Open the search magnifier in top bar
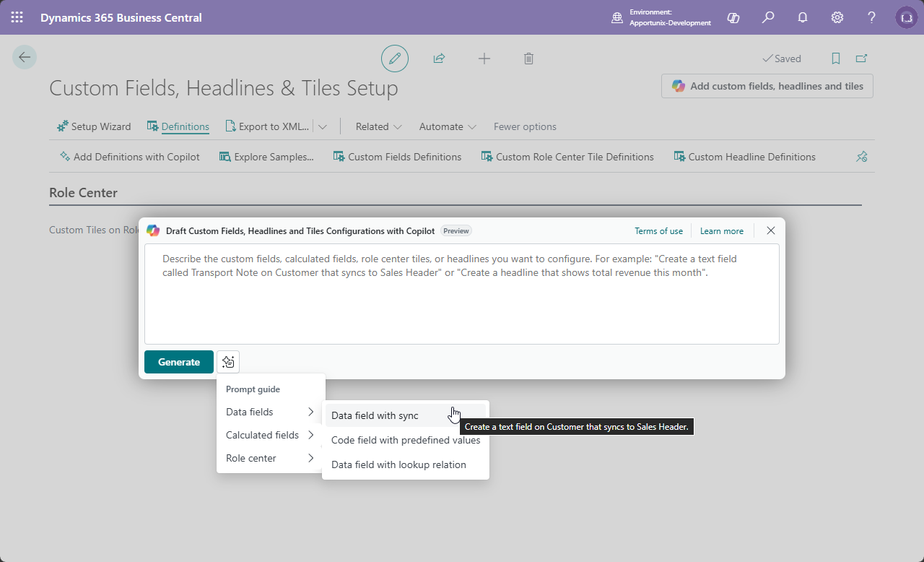This screenshot has width=924, height=562. (768, 17)
